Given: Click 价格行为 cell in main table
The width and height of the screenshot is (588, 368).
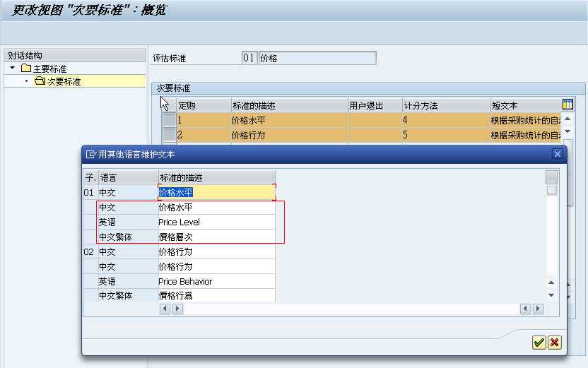Looking at the screenshot, I should pos(290,134).
